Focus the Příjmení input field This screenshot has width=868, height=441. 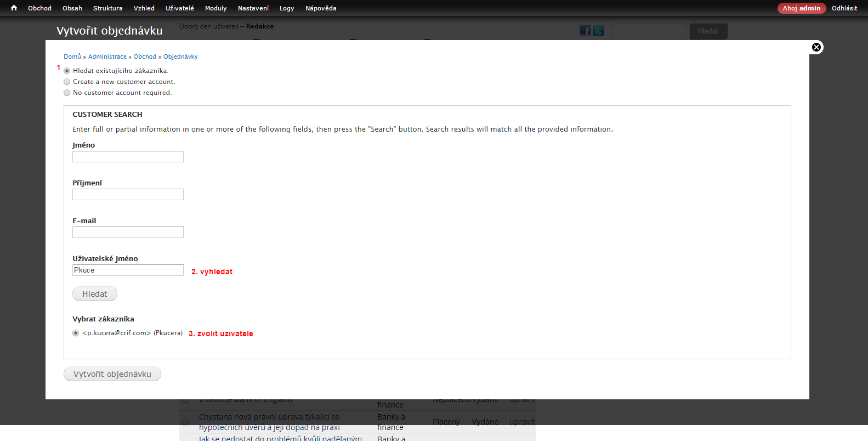[x=128, y=195]
